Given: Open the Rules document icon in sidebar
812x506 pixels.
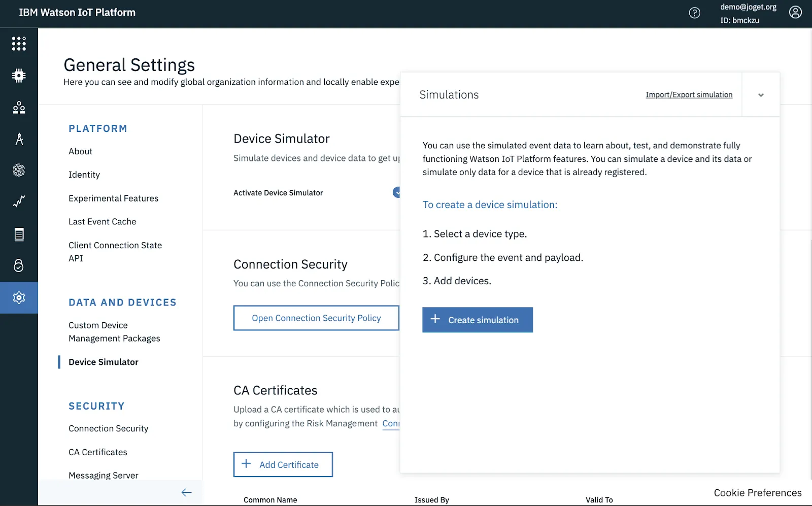Looking at the screenshot, I should coord(19,234).
